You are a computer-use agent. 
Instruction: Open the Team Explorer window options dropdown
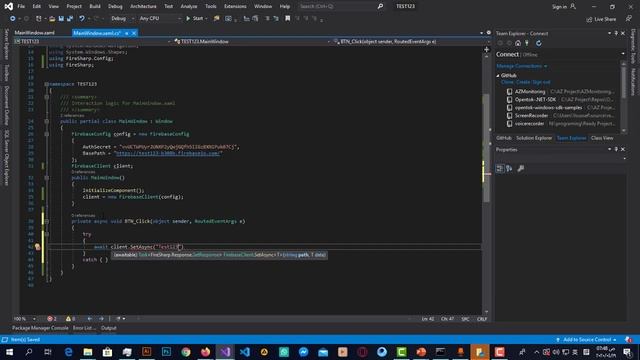point(609,33)
